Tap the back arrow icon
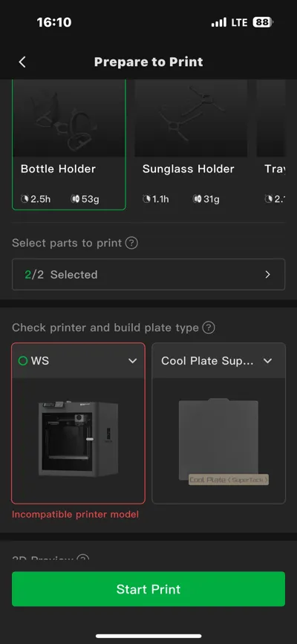Image resolution: width=297 pixels, height=644 pixels. point(22,62)
